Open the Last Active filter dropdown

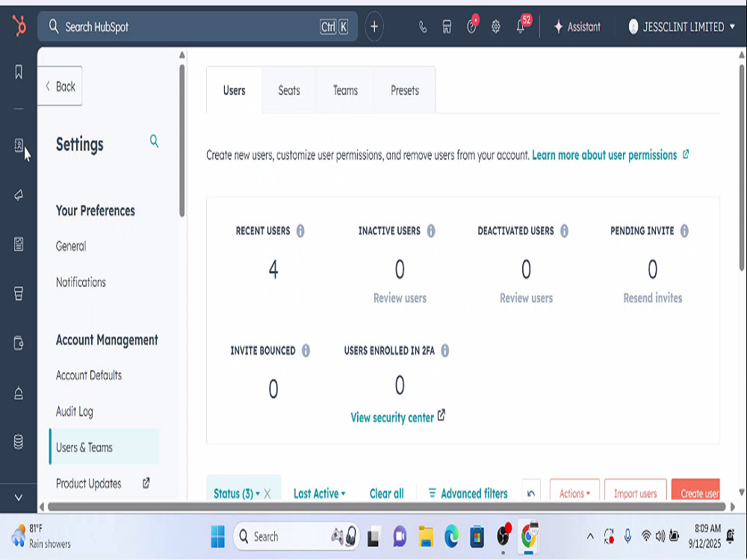point(319,494)
